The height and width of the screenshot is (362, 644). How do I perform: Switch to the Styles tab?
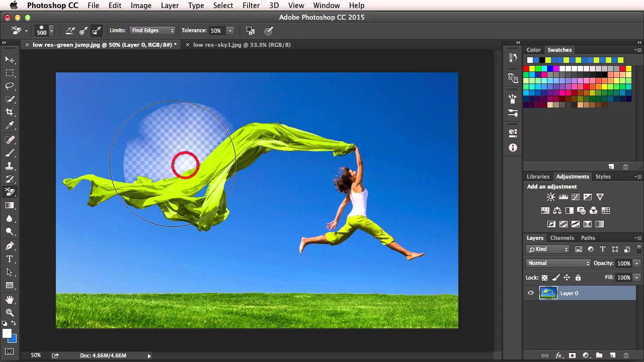click(603, 176)
